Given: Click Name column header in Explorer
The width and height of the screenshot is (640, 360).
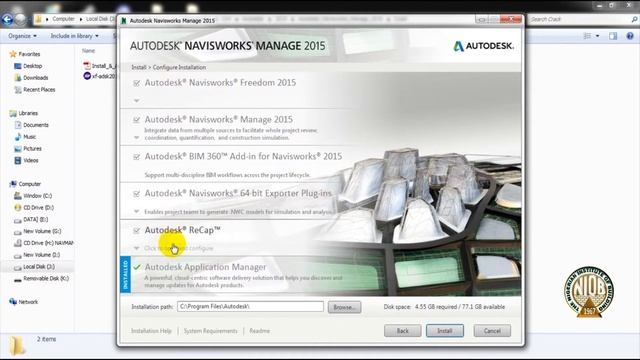Looking at the screenshot, I should [x=89, y=51].
